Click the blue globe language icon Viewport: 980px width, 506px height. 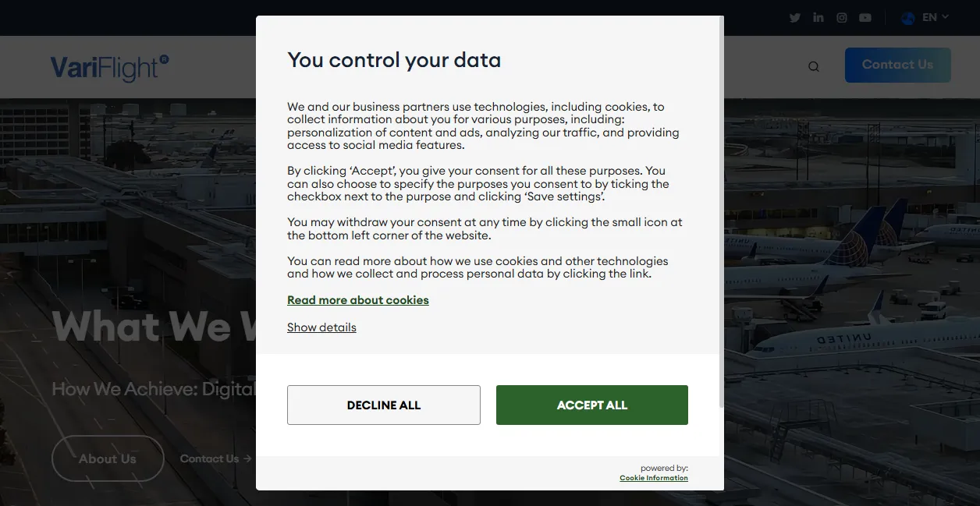[907, 18]
